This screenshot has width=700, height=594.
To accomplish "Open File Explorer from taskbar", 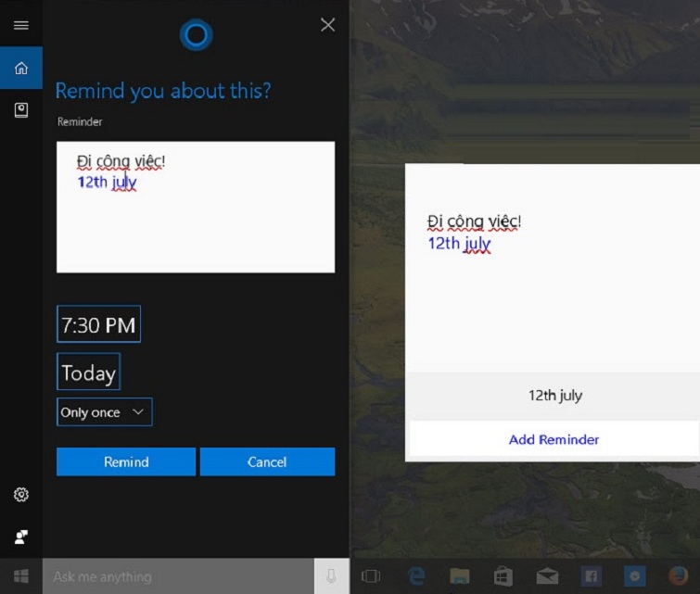I will pos(460,576).
